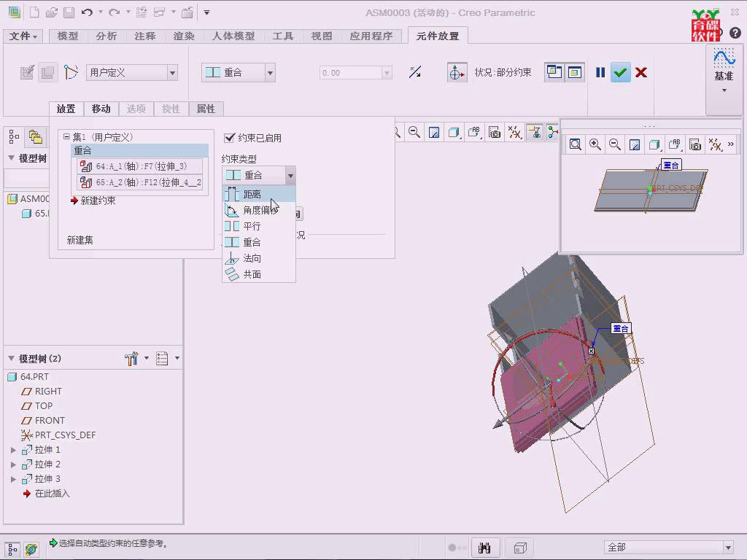This screenshot has height=560, width=747.
Task: Click the 重合 label in the component window
Action: coord(671,166)
